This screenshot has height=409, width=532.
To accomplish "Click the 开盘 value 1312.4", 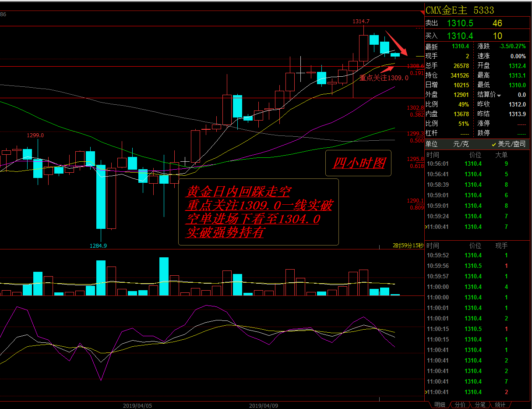I will [517, 66].
